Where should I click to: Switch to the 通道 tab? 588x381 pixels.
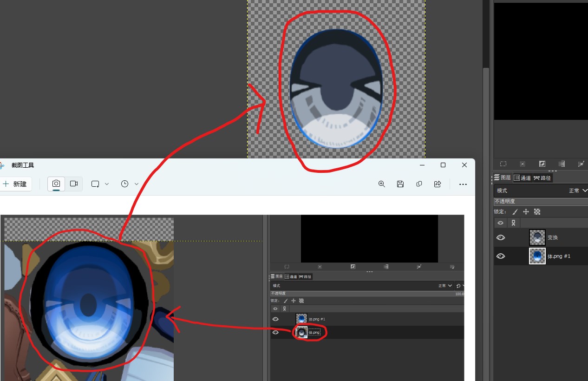[x=522, y=178]
